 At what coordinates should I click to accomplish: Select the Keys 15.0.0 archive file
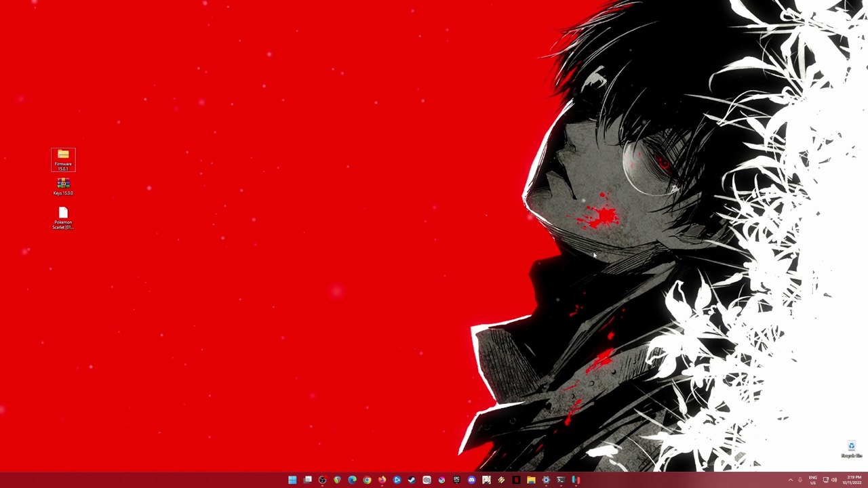[63, 186]
